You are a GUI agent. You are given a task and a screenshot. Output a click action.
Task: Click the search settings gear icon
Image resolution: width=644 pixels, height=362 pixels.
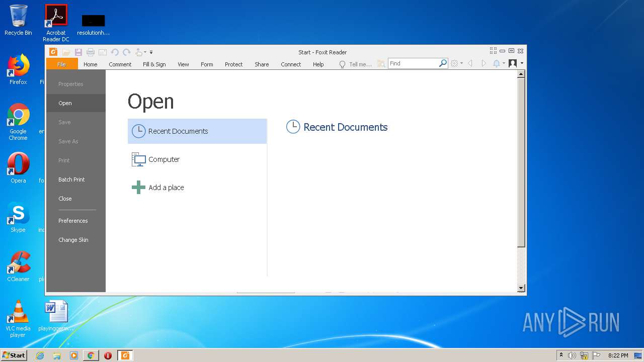pyautogui.click(x=455, y=63)
